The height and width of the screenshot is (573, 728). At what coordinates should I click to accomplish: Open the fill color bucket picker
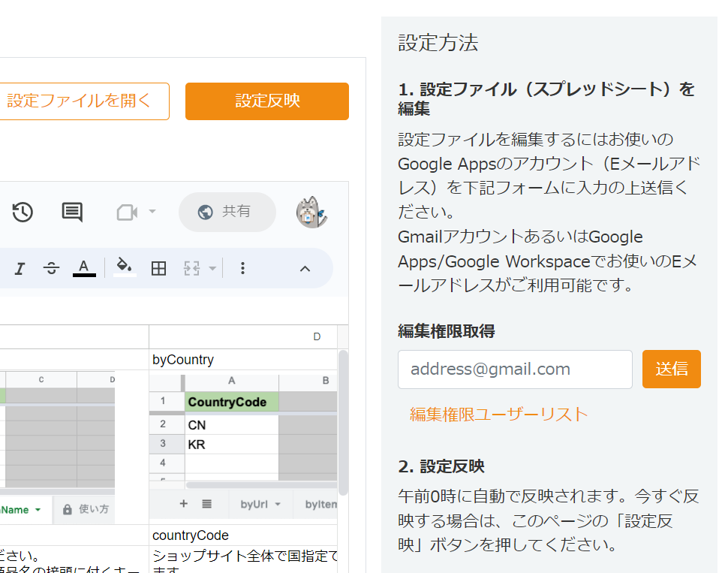pyautogui.click(x=125, y=267)
